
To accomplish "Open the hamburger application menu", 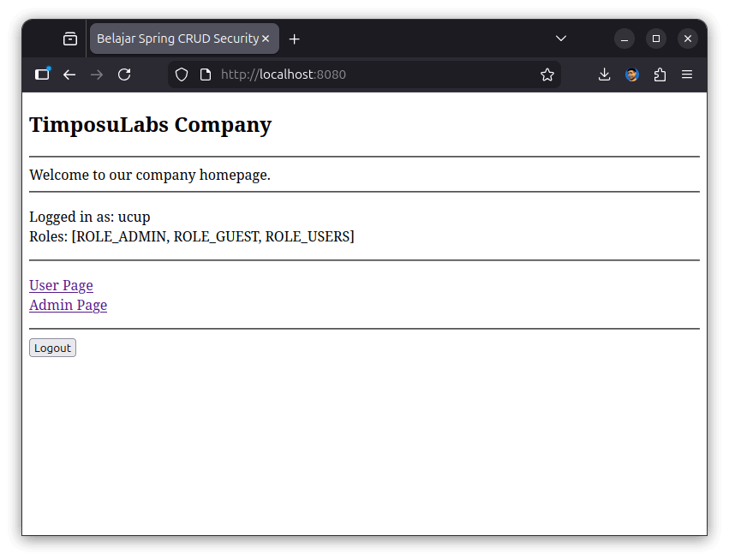I will 687,74.
